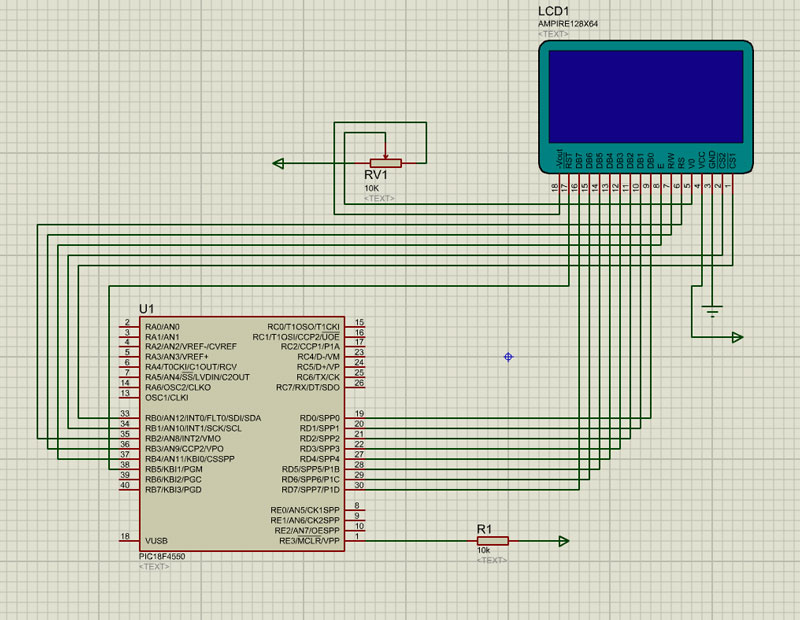Click pin RA4/T0CKI/C1OUT/RCV on U1
Screen dimensions: 800x620
coord(191,367)
